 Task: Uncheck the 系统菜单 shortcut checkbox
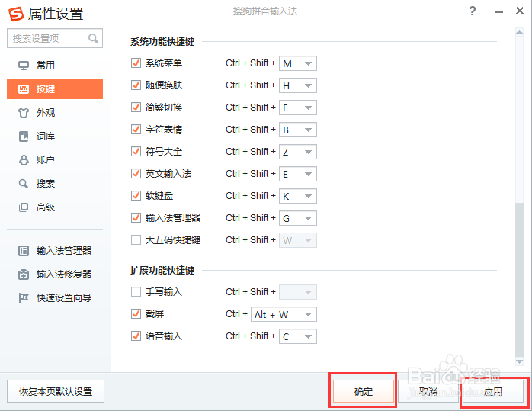[136, 63]
